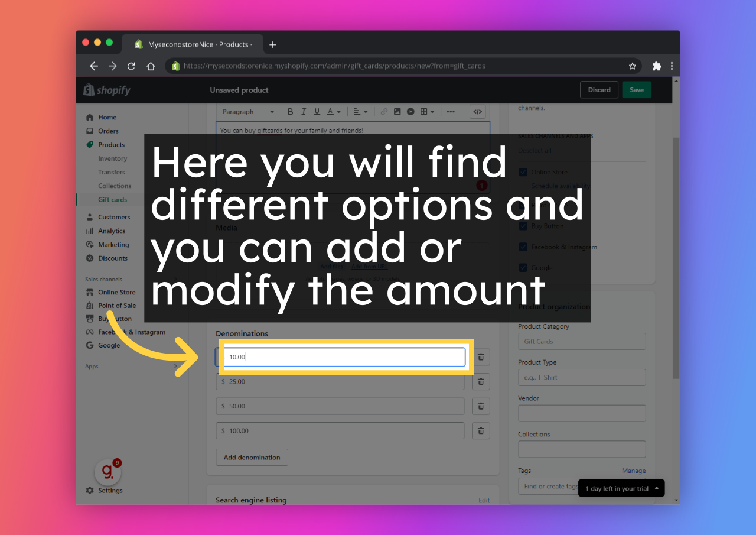
Task: Select the Gift cards submenu item
Action: click(x=112, y=199)
